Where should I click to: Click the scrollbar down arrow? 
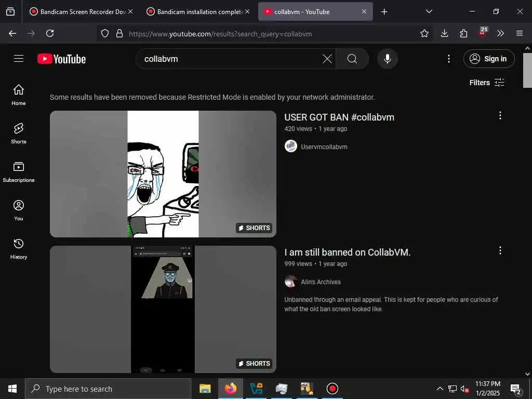[x=527, y=374]
